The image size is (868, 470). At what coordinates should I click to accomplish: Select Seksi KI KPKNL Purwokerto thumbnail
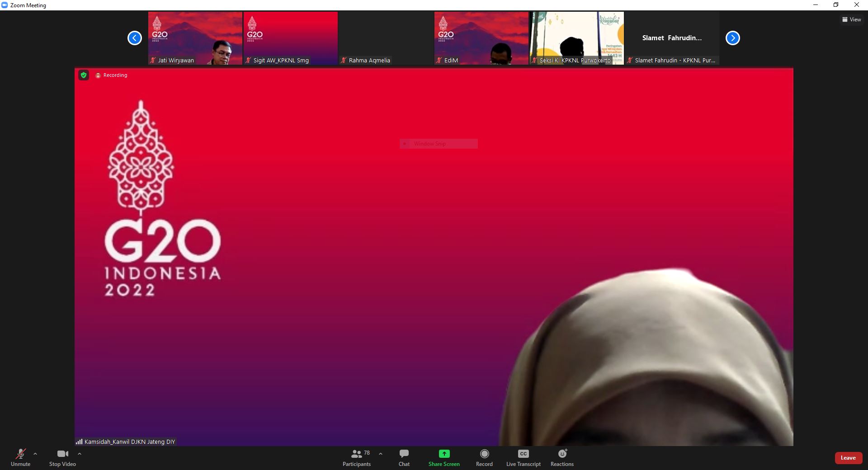577,38
